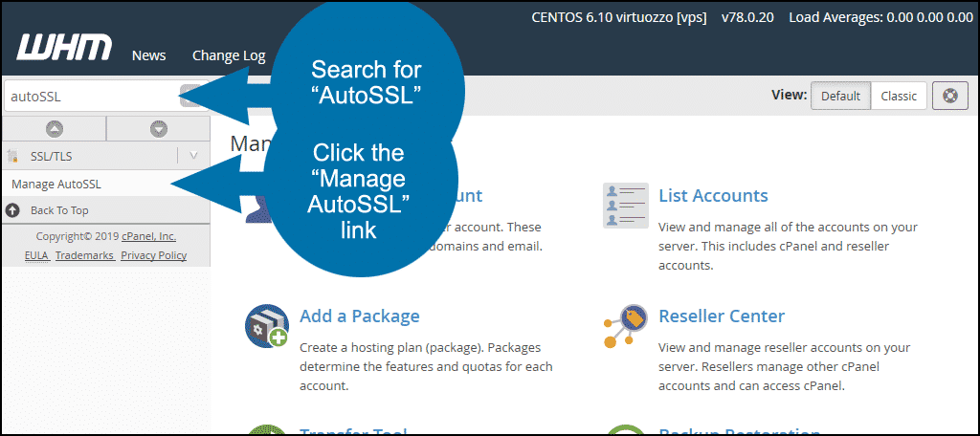Switch to Classic view
The width and height of the screenshot is (980, 436).
point(899,97)
